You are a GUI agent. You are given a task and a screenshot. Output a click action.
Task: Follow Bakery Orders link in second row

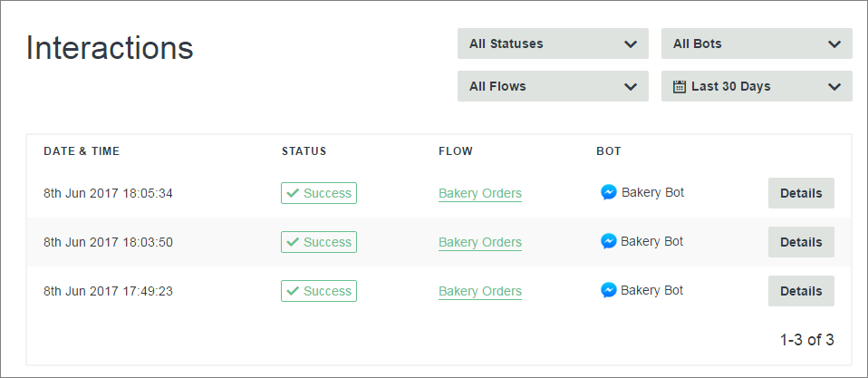[480, 242]
